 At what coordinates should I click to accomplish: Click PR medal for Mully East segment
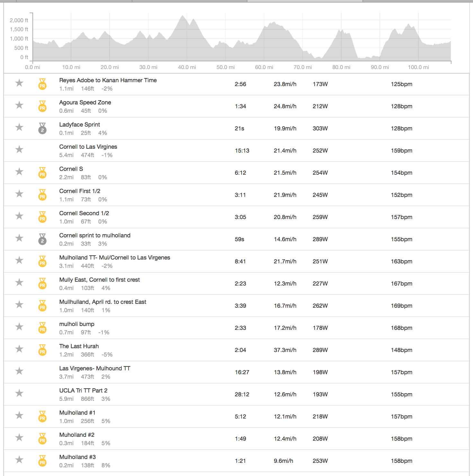[x=42, y=283]
